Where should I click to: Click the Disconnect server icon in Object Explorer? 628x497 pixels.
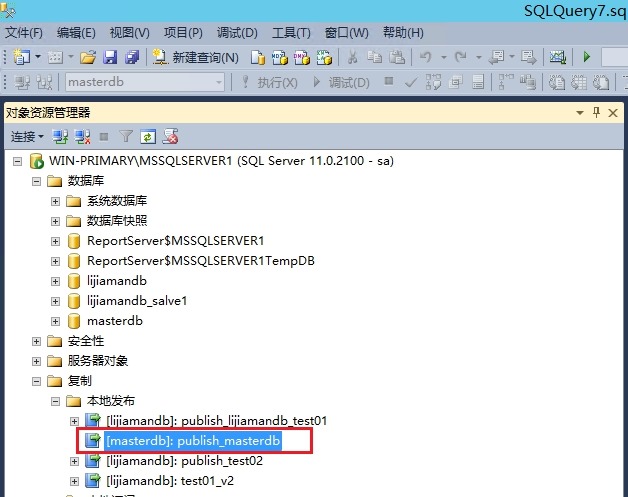82,136
